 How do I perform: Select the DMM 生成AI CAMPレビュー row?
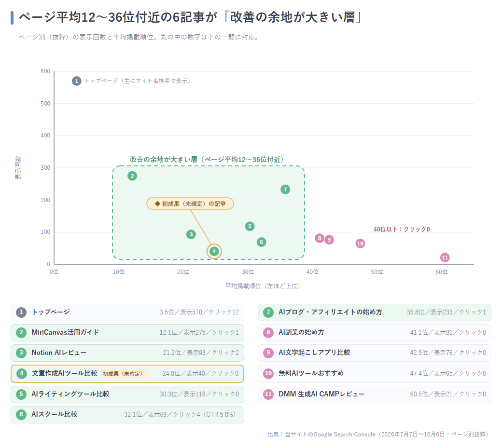coord(375,394)
